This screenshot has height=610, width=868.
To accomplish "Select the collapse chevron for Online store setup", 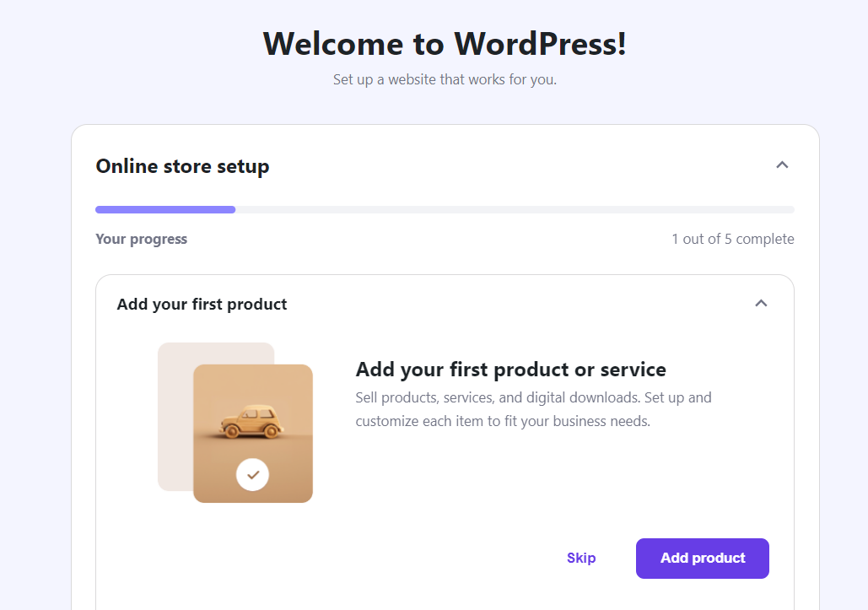I will (782, 165).
